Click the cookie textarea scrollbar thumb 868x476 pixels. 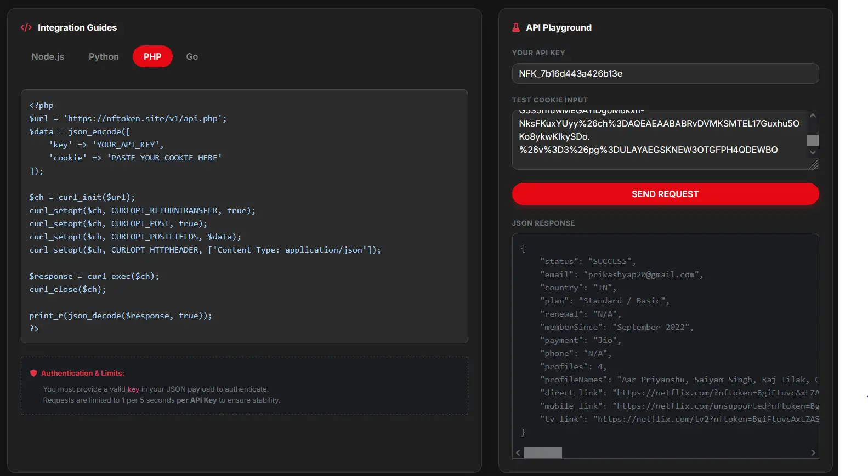click(x=813, y=140)
